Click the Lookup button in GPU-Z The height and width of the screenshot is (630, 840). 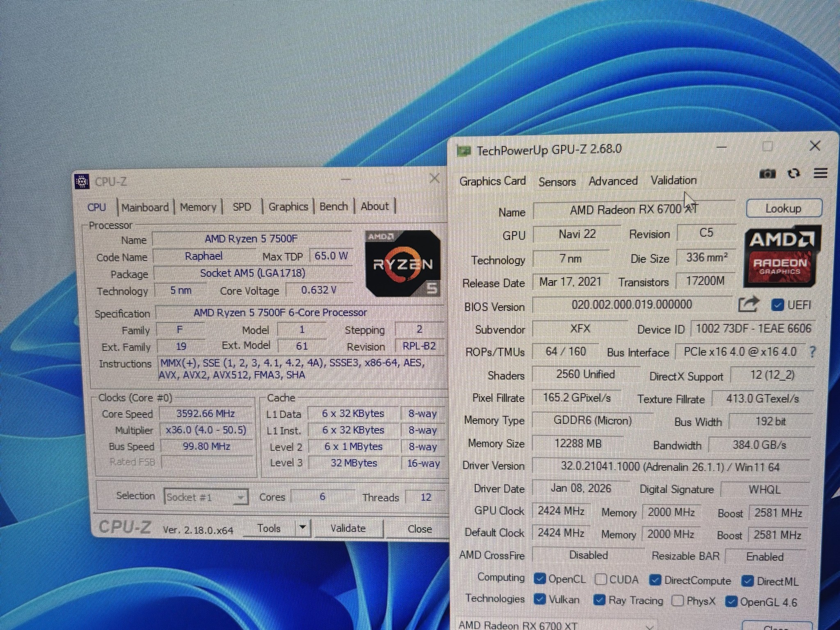(783, 208)
